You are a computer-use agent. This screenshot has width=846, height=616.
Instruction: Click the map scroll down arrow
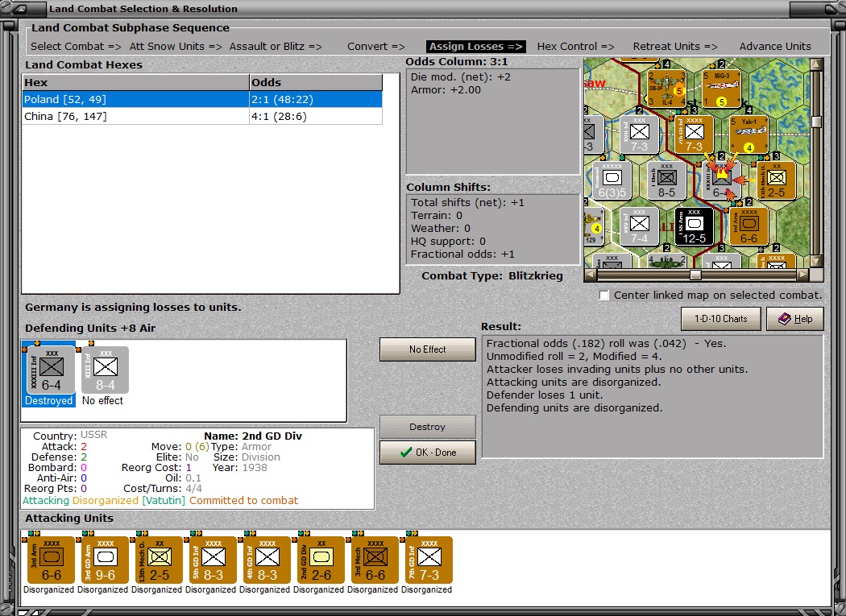[x=816, y=262]
